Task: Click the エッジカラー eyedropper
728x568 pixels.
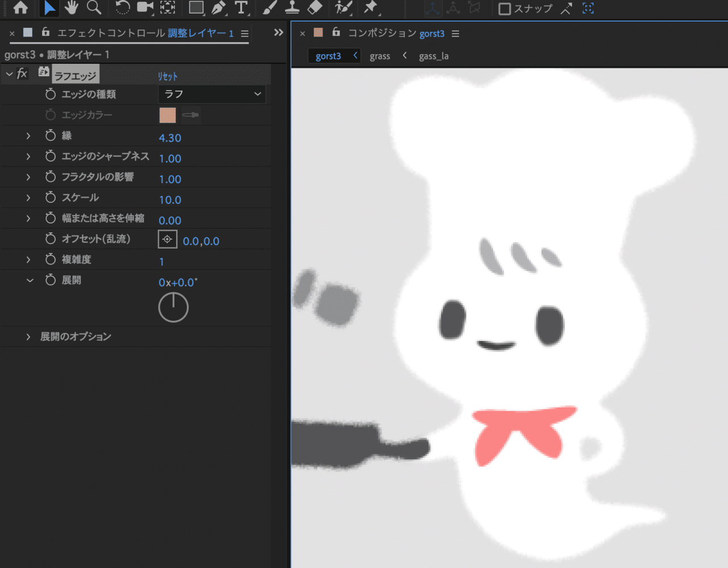Action: point(191,115)
